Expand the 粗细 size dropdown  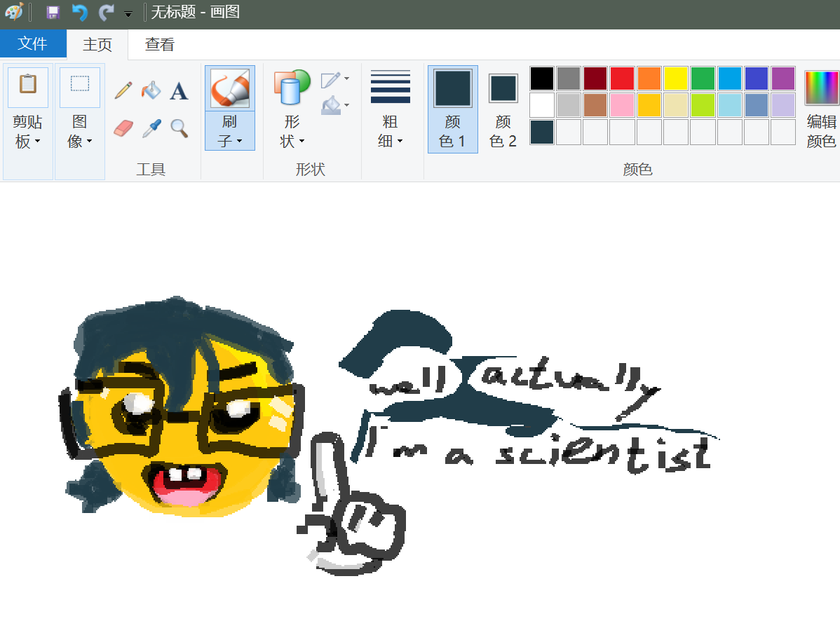click(x=400, y=142)
